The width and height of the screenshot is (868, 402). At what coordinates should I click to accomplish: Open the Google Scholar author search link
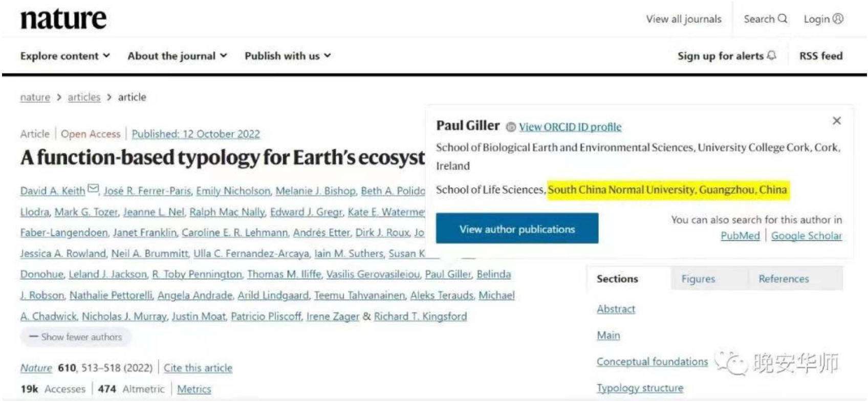pyautogui.click(x=807, y=236)
